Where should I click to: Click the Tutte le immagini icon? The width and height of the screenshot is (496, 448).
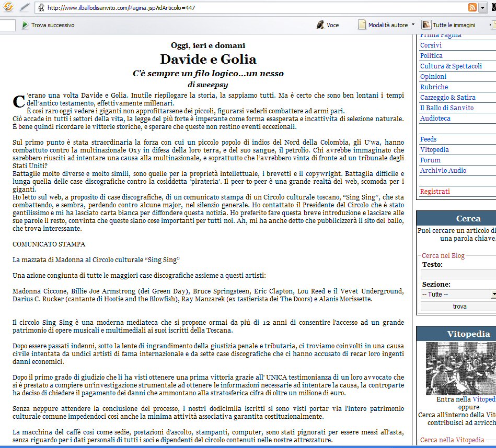(x=426, y=25)
